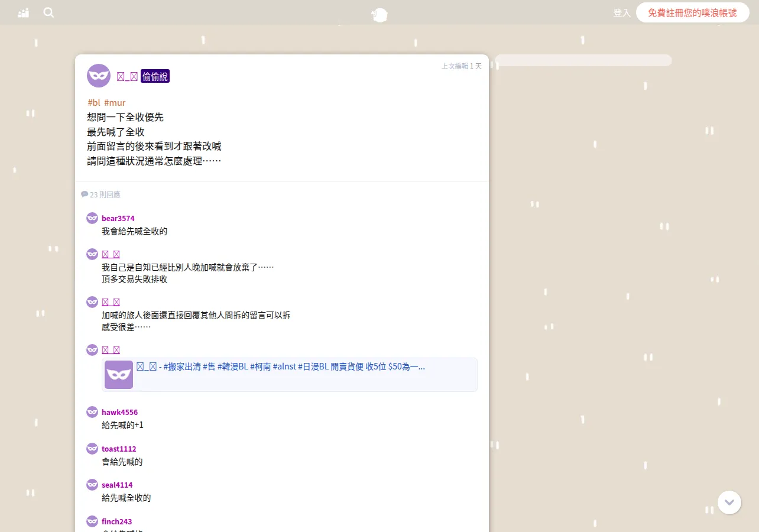
Task: Open the hawk4556 user profile
Action: [x=119, y=412]
